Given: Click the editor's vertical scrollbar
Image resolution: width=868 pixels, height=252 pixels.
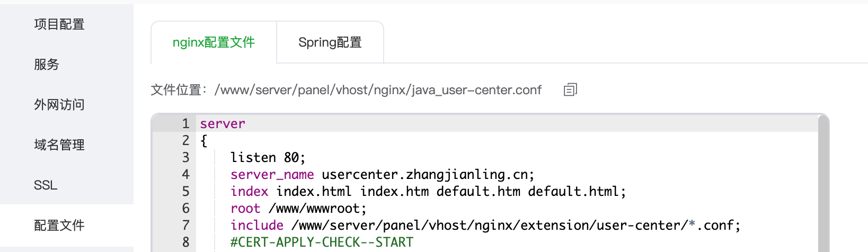Looking at the screenshot, I should (823, 185).
